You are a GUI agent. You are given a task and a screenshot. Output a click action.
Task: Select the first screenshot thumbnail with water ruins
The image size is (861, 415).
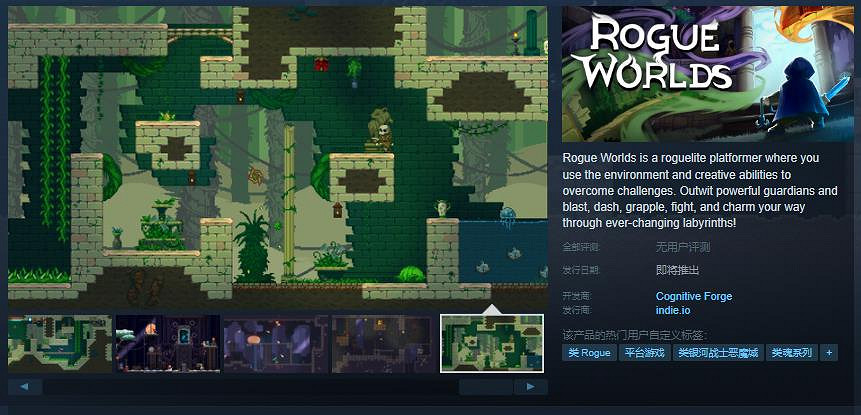pyautogui.click(x=60, y=344)
